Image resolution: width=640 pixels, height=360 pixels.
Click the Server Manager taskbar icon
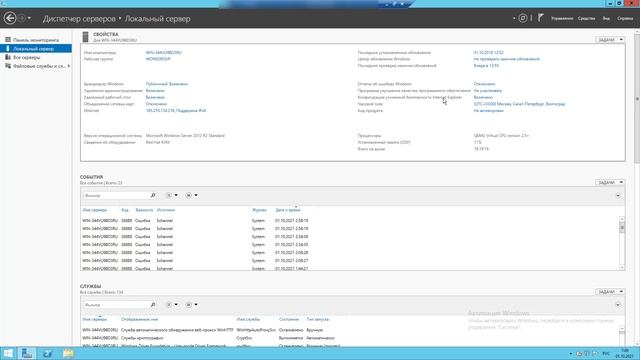coord(27,353)
